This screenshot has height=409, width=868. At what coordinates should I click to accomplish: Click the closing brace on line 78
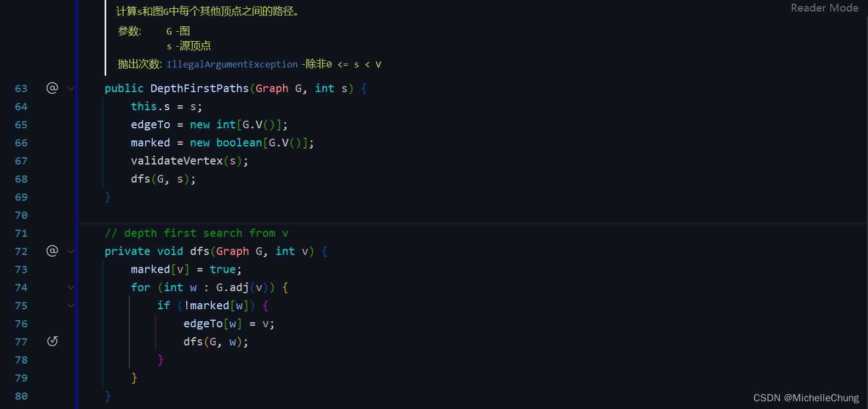click(160, 360)
